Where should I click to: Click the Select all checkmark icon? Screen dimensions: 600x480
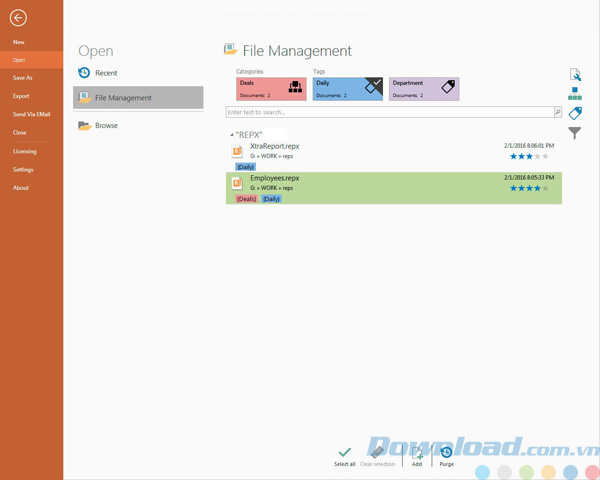pos(344,453)
